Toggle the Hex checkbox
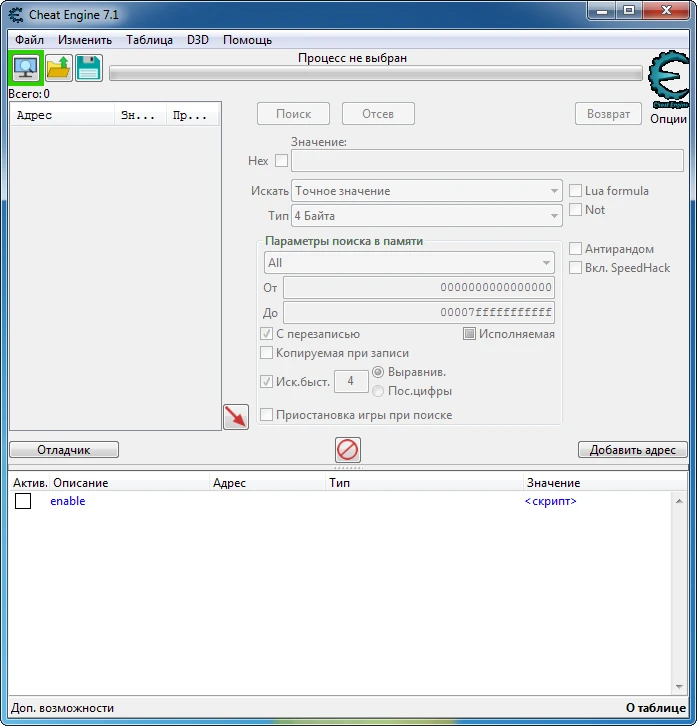Viewport: 697px width, 726px height. [281, 161]
